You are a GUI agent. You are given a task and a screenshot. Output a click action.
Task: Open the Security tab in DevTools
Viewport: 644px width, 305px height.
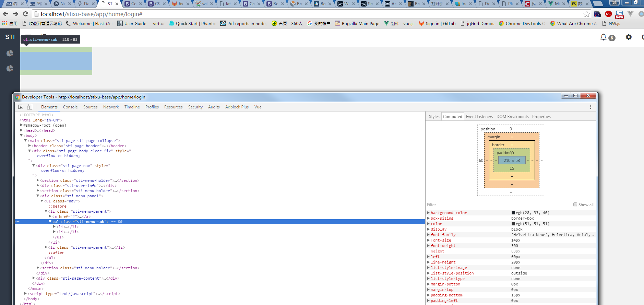195,107
